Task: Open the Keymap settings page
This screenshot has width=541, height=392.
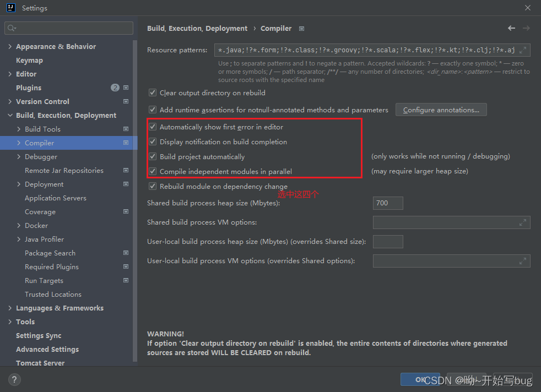Action: 29,61
